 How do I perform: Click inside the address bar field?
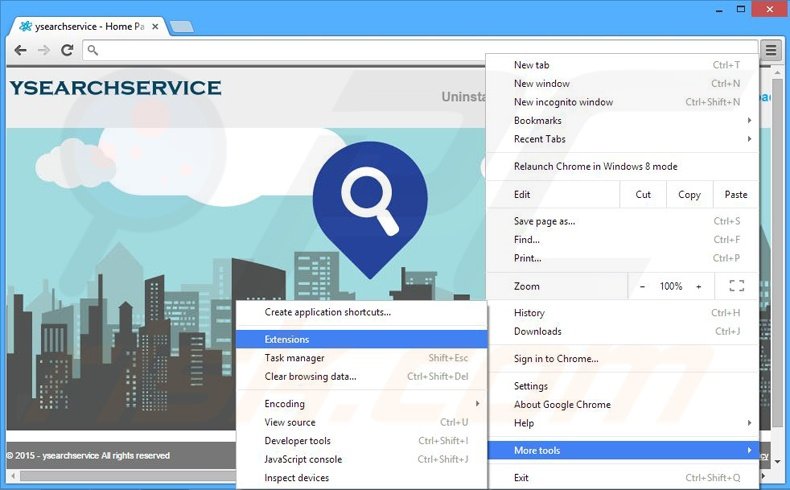point(420,50)
